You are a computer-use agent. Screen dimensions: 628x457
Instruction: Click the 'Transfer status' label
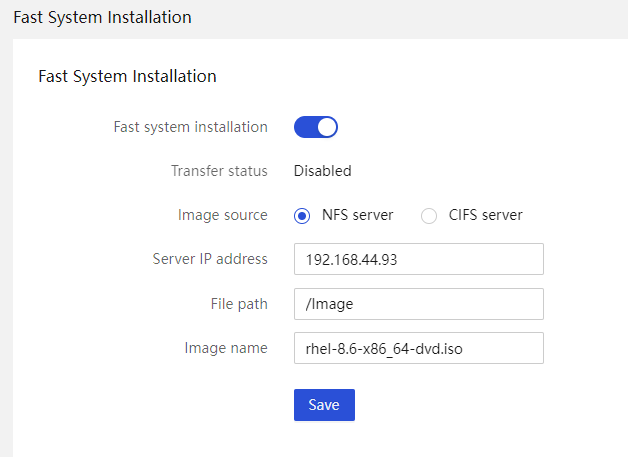219,171
